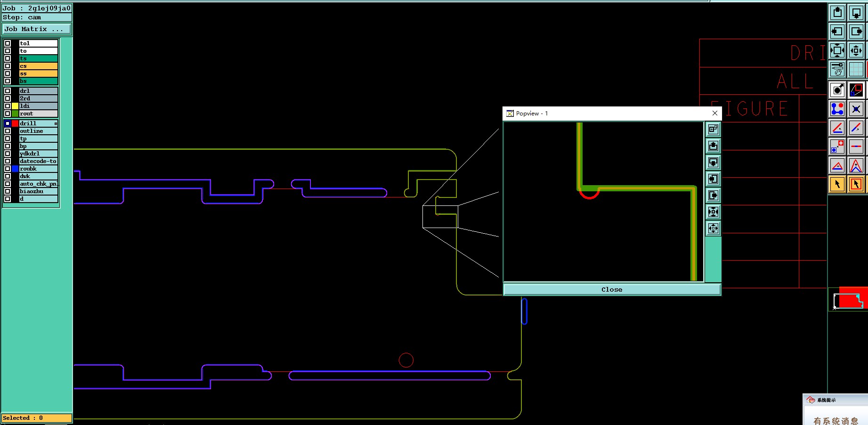868x425 pixels.
Task: Click Popview zoom in icon
Action: pos(713,212)
